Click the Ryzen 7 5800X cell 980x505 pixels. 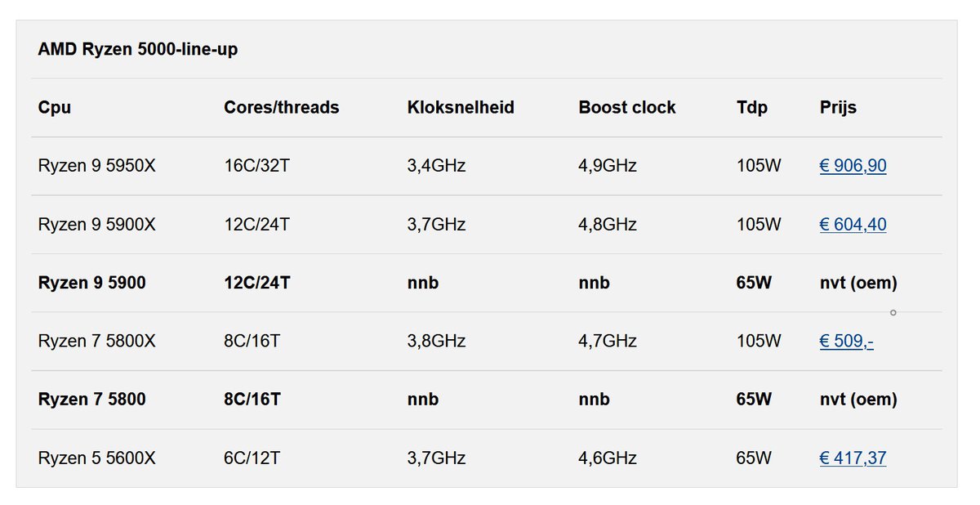tap(96, 341)
